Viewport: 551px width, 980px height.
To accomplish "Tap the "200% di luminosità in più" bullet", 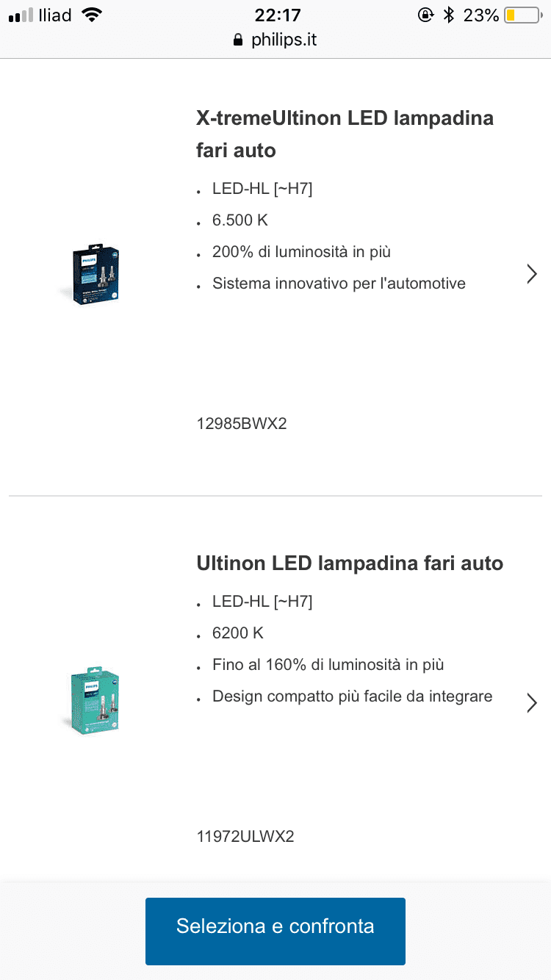I will [x=301, y=252].
